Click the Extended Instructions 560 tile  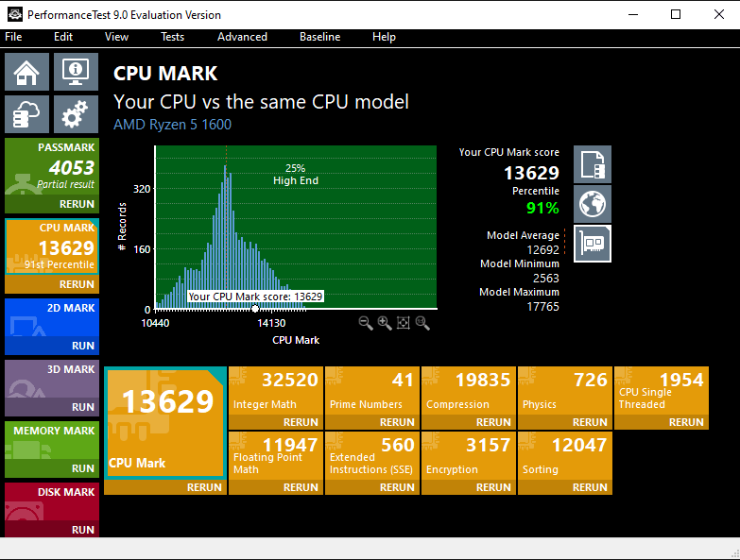372,456
